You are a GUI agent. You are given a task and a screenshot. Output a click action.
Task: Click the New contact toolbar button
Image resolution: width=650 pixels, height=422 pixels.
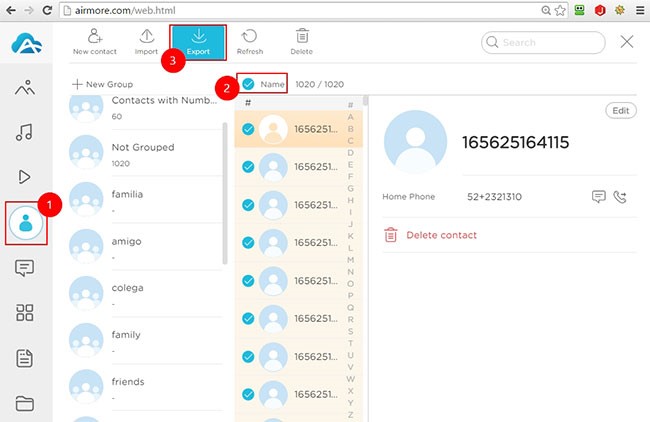[95, 42]
